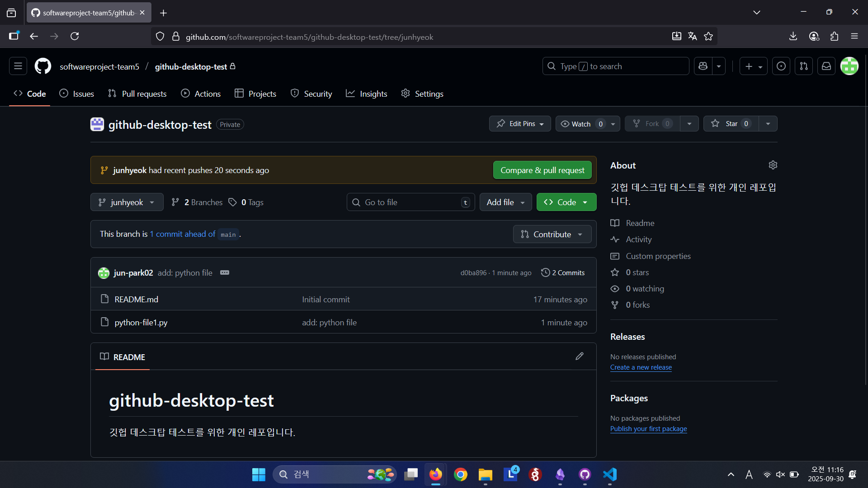Switch to the Issues tab

point(77,94)
